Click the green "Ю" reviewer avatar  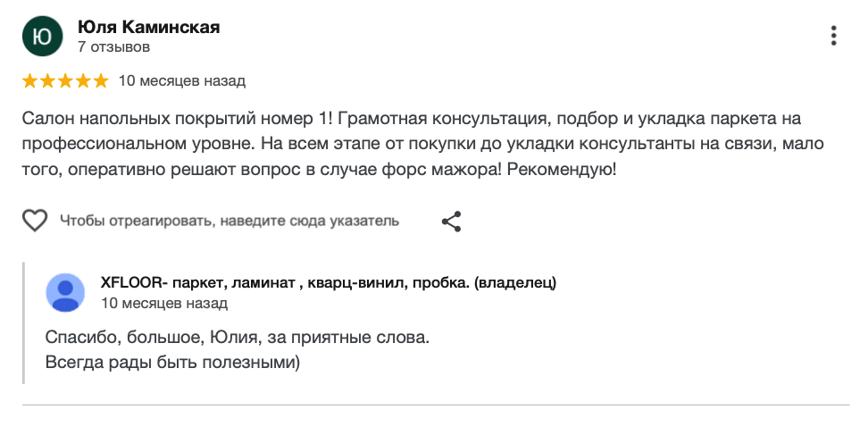(x=42, y=37)
